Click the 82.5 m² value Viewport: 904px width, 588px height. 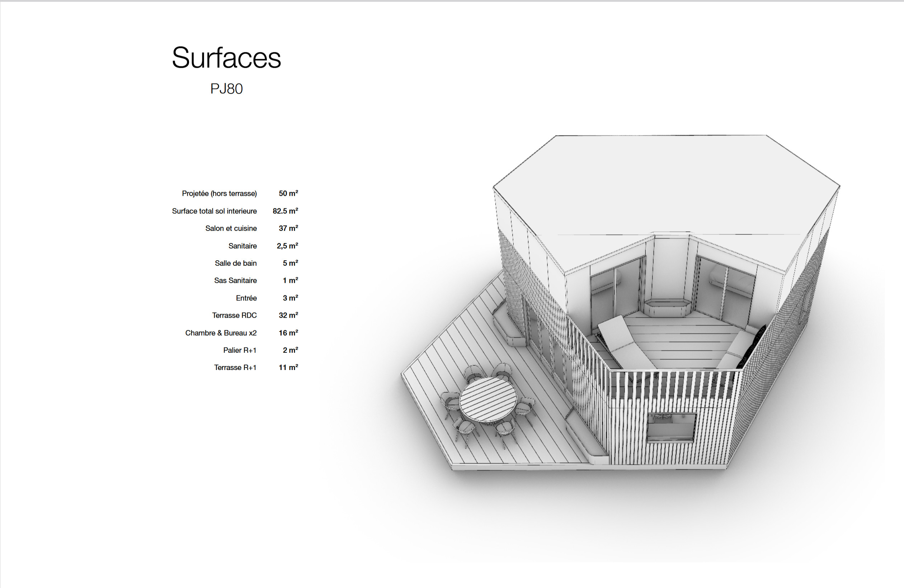[x=285, y=211]
